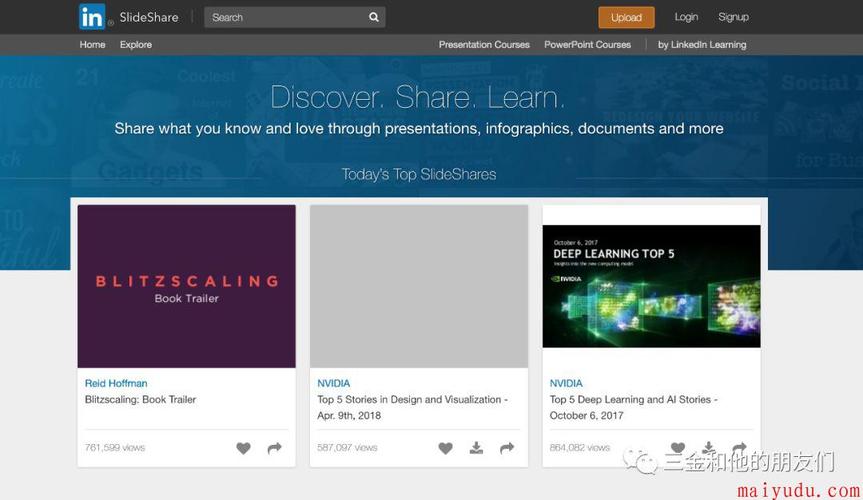Open the Explore menu item
Image resolution: width=863 pixels, height=500 pixels.
[136, 45]
